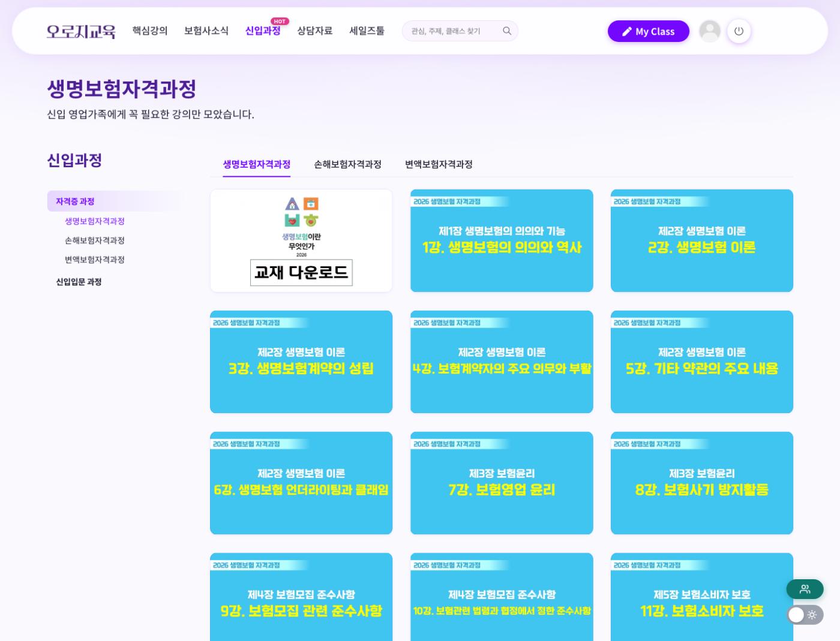Switch to the 변액보험자격과정 tab

(x=439, y=164)
